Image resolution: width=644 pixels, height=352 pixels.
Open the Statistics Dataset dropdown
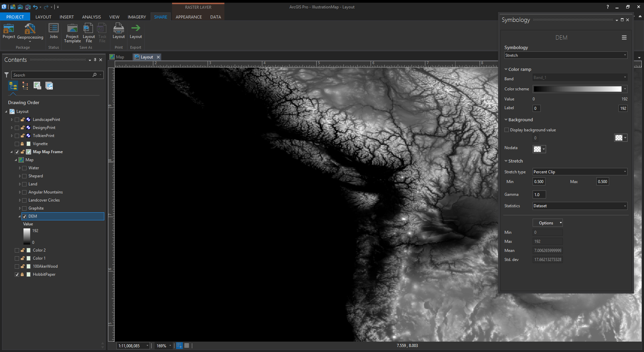[x=580, y=206]
